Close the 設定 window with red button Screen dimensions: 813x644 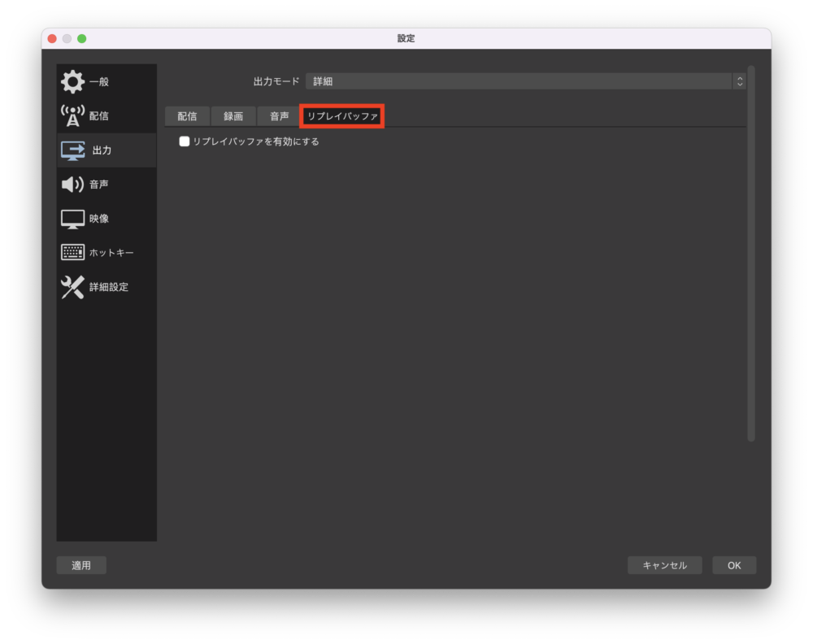[x=52, y=39]
